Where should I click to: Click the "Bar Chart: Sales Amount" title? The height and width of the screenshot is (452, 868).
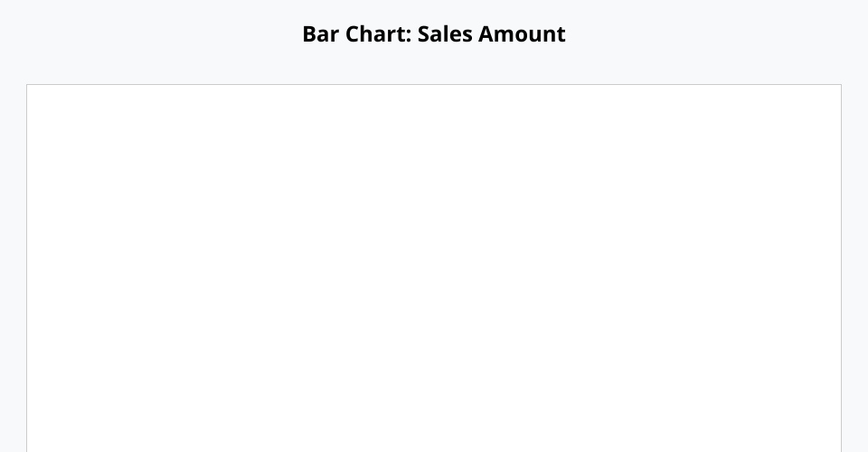coord(434,34)
